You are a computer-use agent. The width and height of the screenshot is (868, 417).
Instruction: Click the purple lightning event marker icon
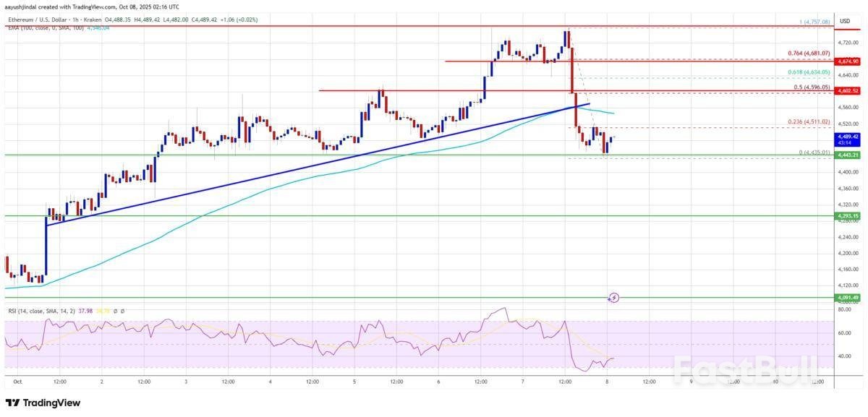coord(614,297)
